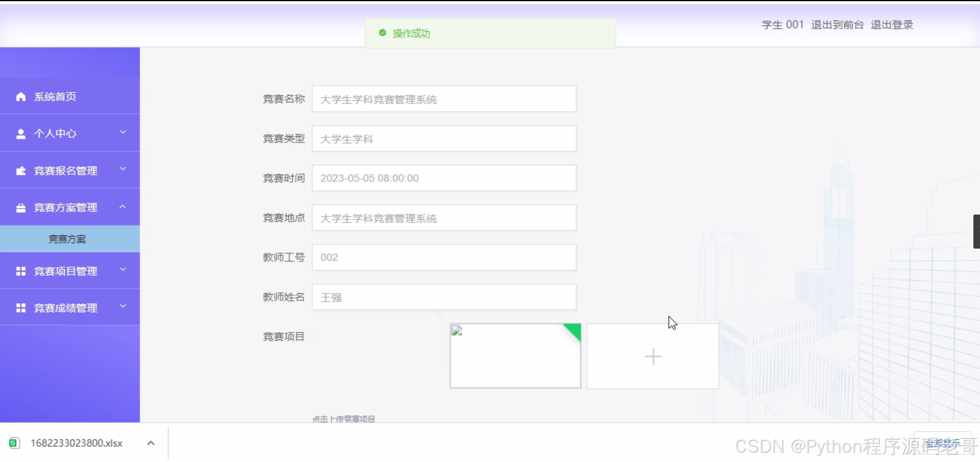This screenshot has height=462, width=980.
Task: Click the home icon beside 系统首页
Action: (x=21, y=97)
